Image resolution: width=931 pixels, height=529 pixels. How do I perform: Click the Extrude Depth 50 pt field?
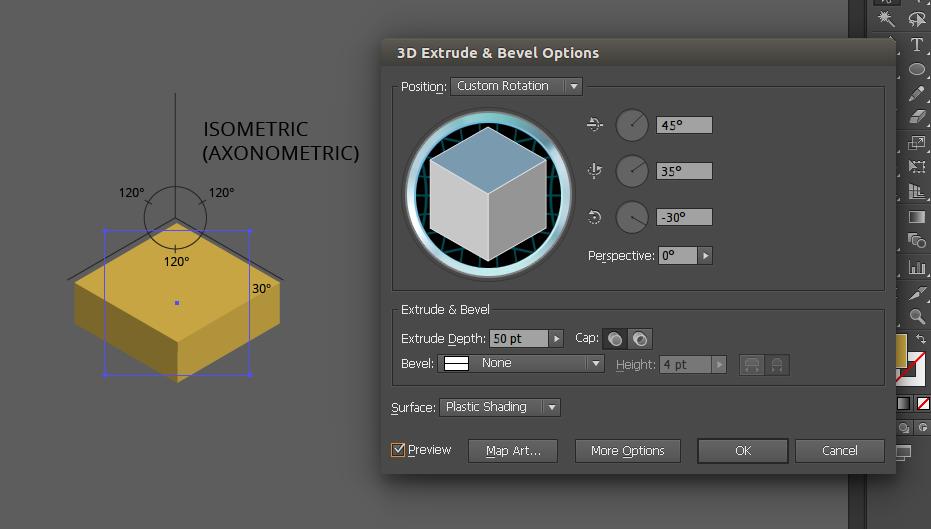(518, 338)
